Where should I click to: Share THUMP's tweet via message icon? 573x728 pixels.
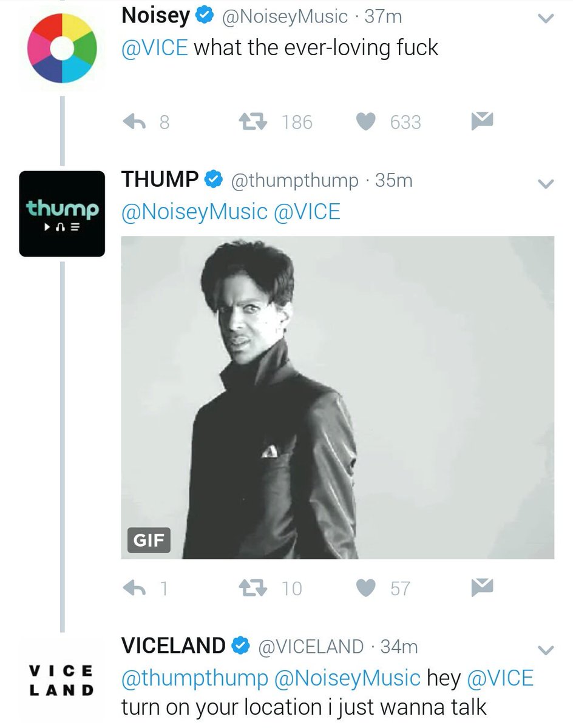point(482,587)
